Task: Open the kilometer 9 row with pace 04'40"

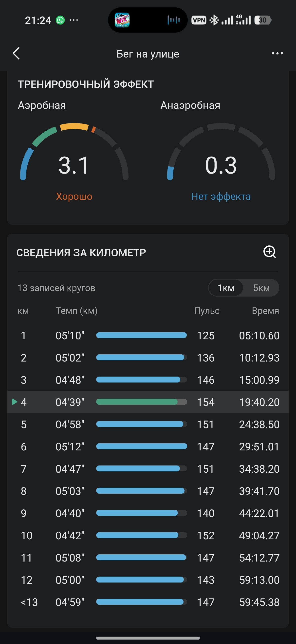Action: point(148,513)
